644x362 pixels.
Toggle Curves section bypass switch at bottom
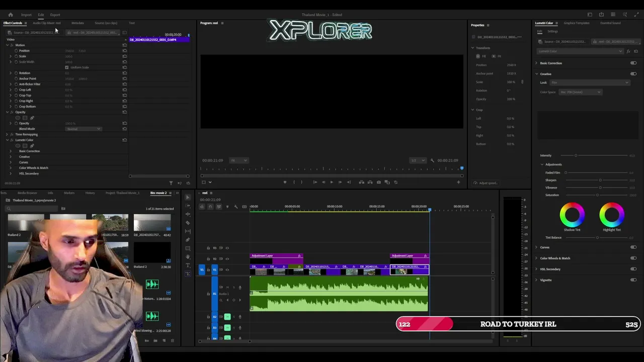coord(633,247)
